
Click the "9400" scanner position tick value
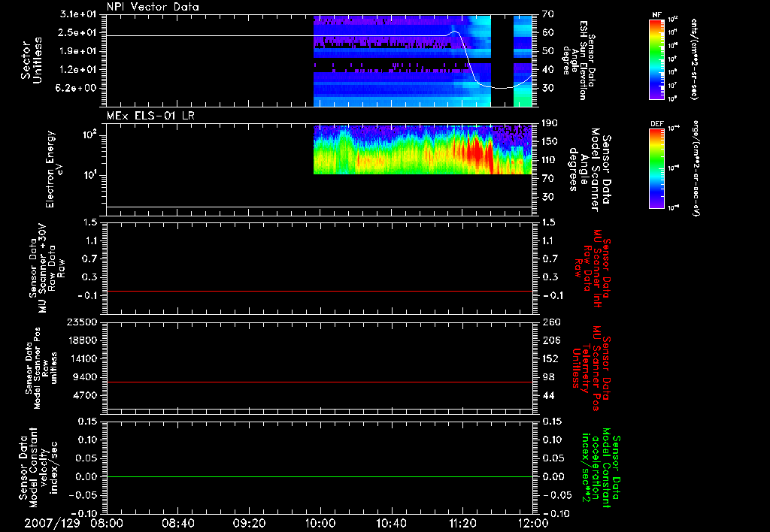click(x=84, y=377)
